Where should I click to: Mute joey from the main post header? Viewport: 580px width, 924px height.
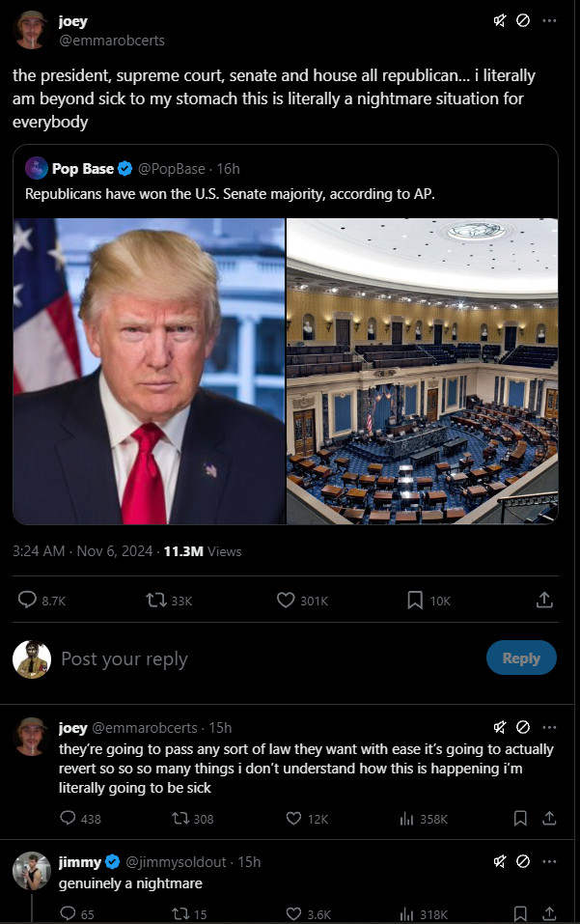499,20
